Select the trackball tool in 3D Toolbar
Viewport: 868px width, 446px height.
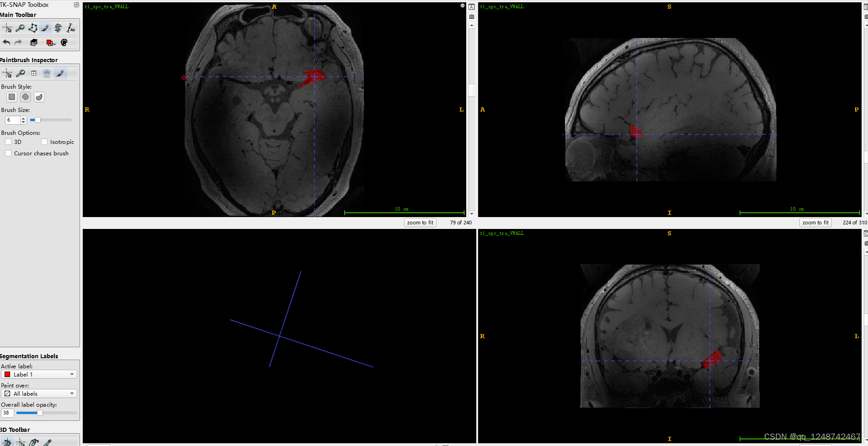(x=7, y=442)
